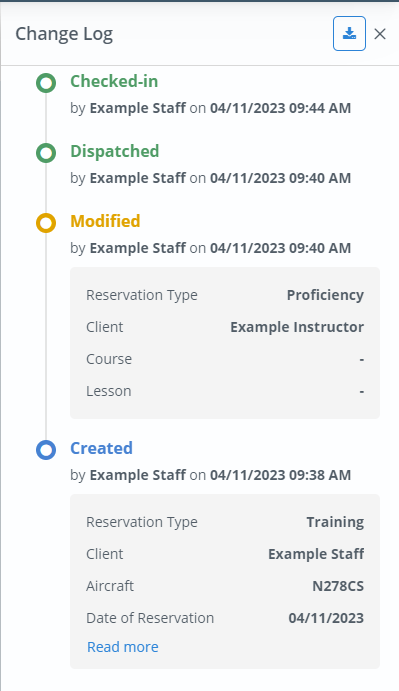Click the Modified orange timeline circle
The image size is (399, 691).
46,223
